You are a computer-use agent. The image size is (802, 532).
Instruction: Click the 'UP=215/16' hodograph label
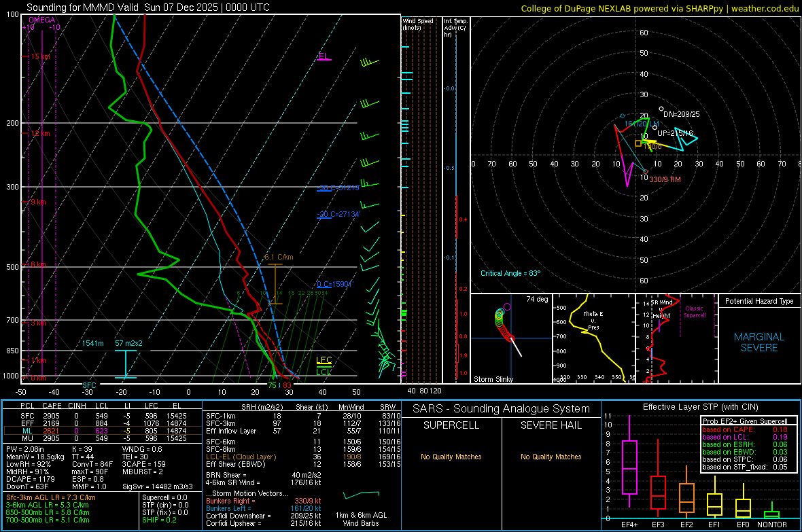pos(675,133)
